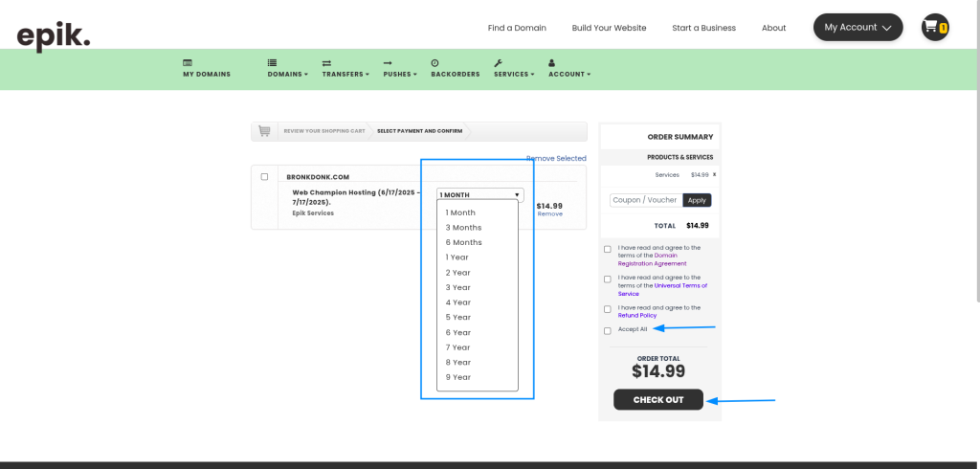The width and height of the screenshot is (980, 469).
Task: Expand the Transfers menu
Action: coord(345,69)
